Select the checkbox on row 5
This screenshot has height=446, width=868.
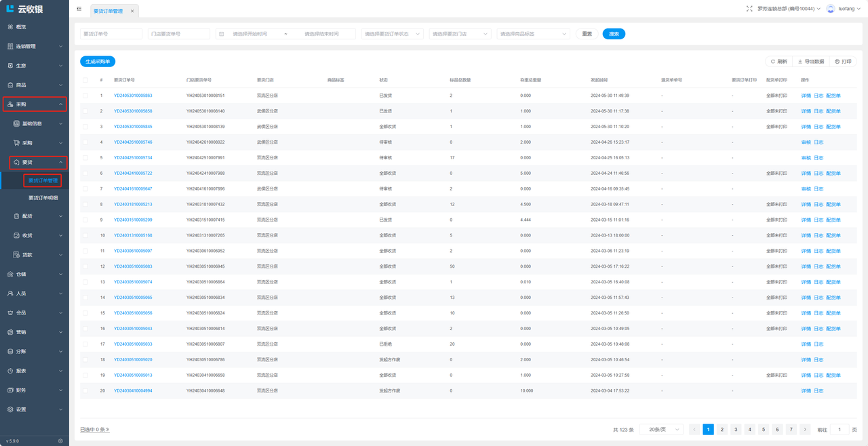pos(85,158)
